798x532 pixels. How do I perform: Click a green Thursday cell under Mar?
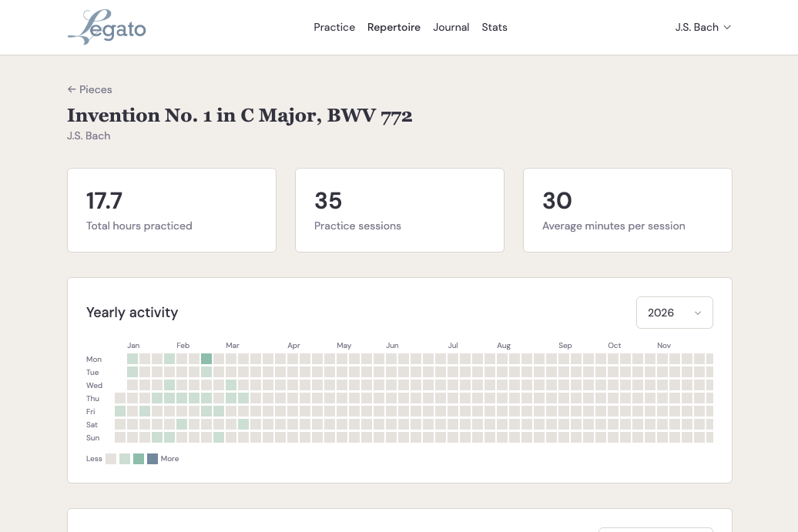(x=231, y=398)
